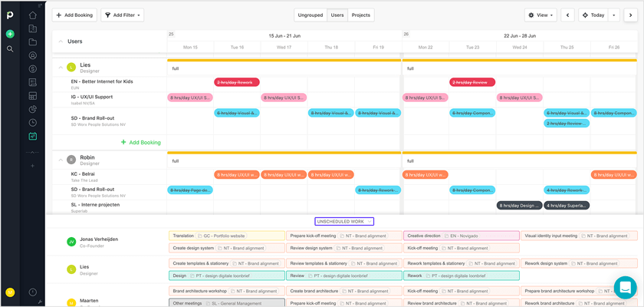
Task: Open contacts via person-circle icon
Action: coord(33,55)
